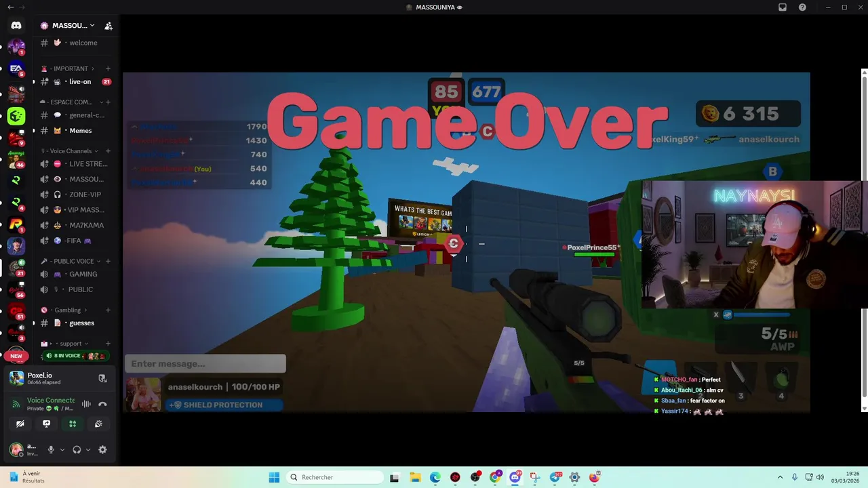Open Discord user settings gear
The height and width of the screenshot is (488, 868).
(x=102, y=449)
